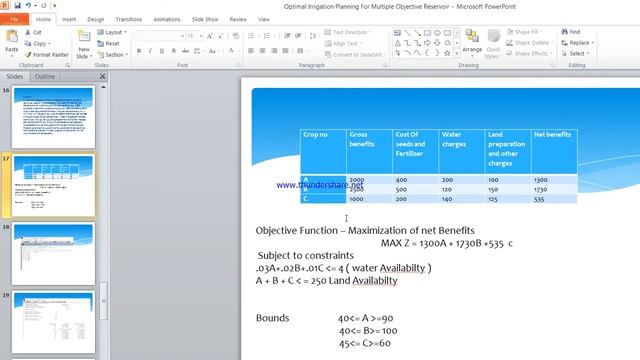Select the Isosceles Triangle shape

[x=397, y=43]
